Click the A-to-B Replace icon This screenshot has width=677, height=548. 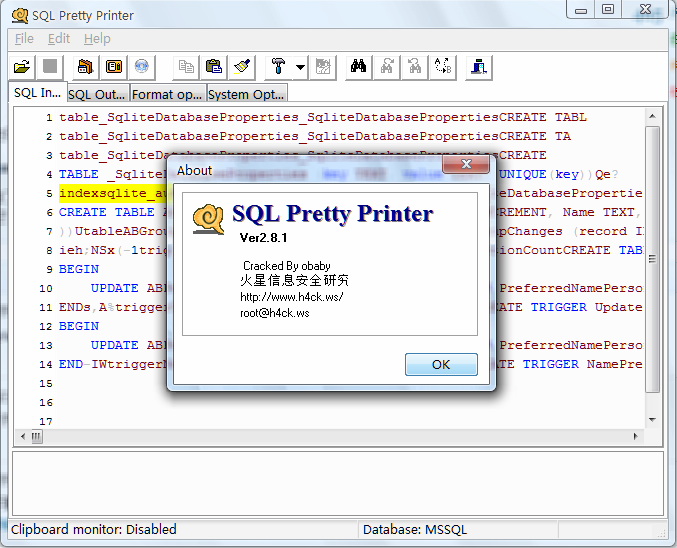point(443,67)
